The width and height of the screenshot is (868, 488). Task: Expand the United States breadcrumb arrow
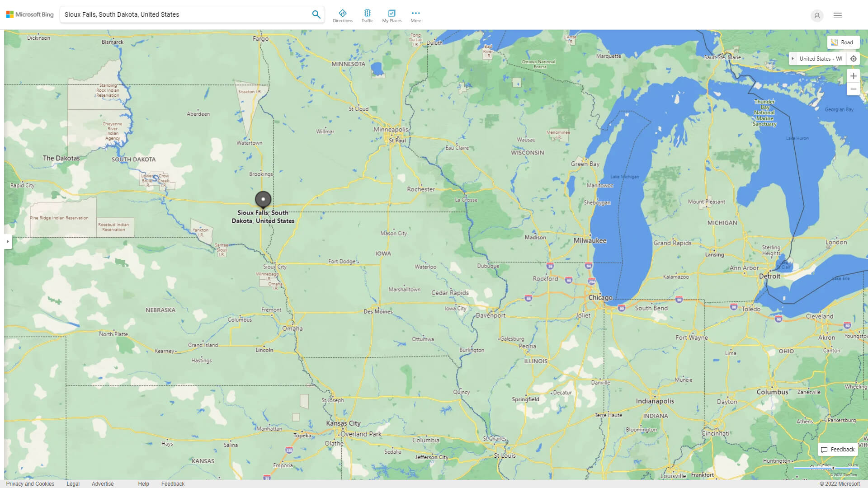pyautogui.click(x=793, y=59)
